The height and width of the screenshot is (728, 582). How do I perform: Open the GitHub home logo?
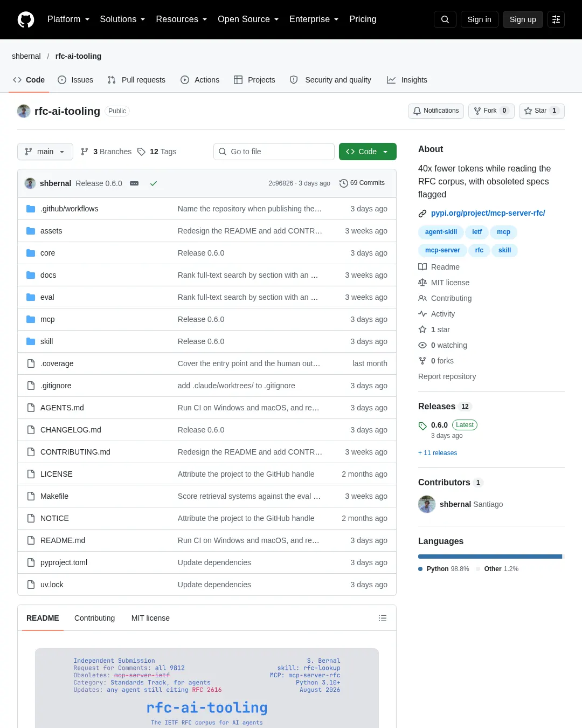[x=26, y=19]
